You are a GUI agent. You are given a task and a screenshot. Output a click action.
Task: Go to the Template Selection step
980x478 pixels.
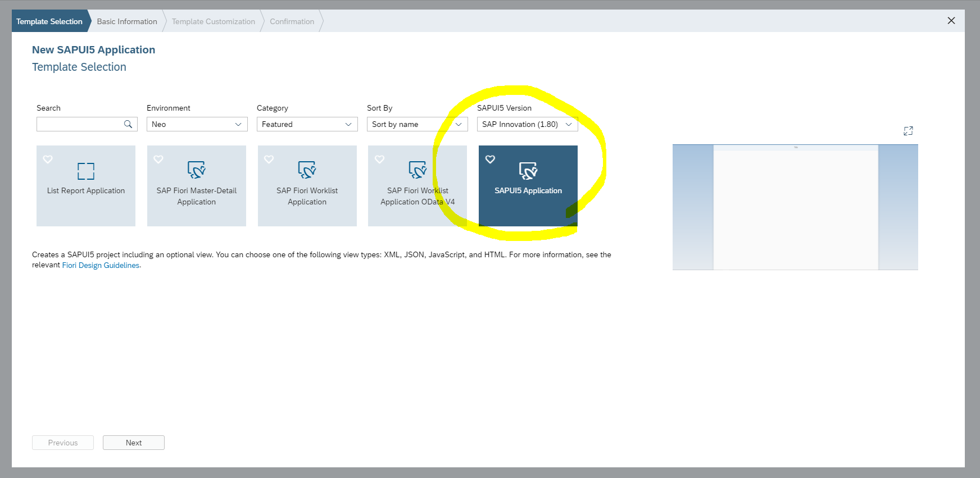click(49, 21)
